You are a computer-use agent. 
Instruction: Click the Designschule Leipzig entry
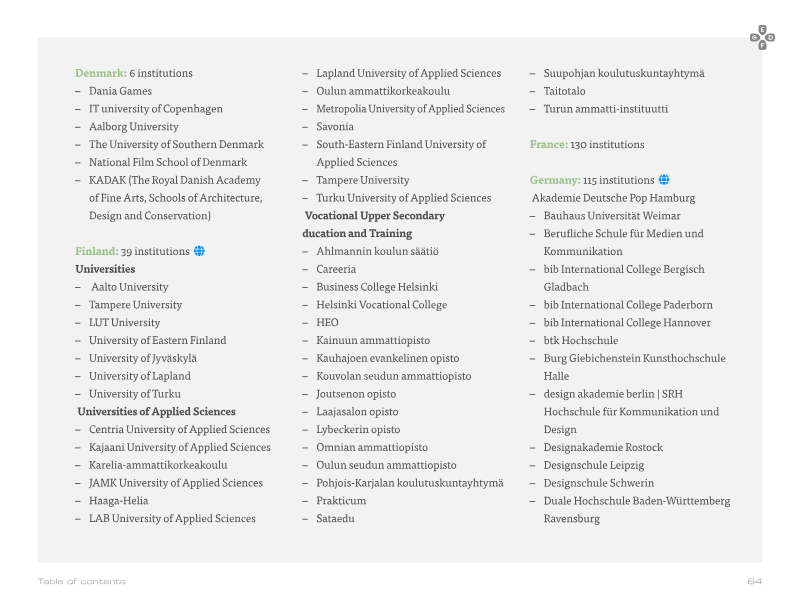pos(594,465)
